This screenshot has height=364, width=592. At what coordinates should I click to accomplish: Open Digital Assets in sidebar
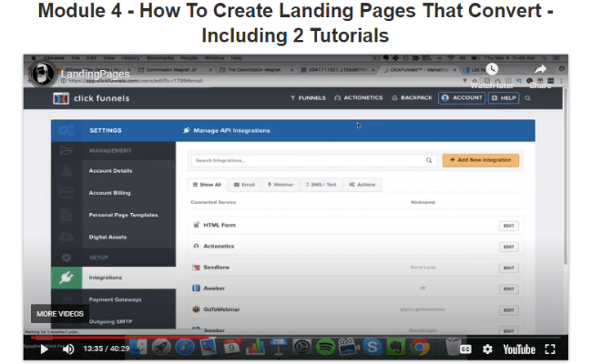(x=107, y=238)
